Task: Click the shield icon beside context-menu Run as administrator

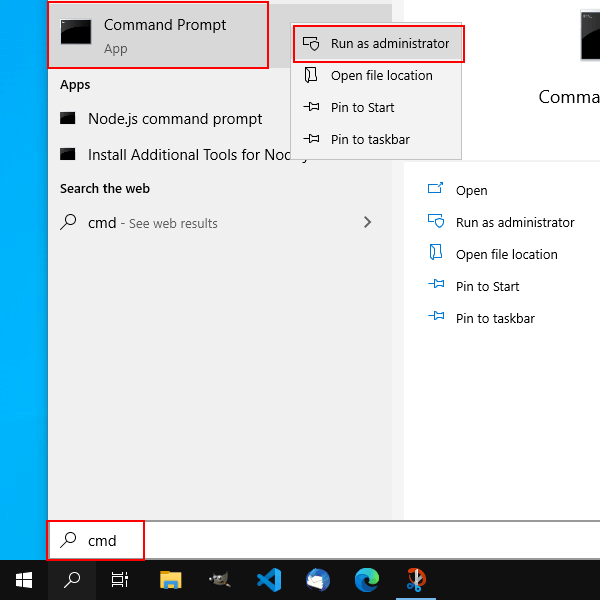Action: pyautogui.click(x=311, y=44)
